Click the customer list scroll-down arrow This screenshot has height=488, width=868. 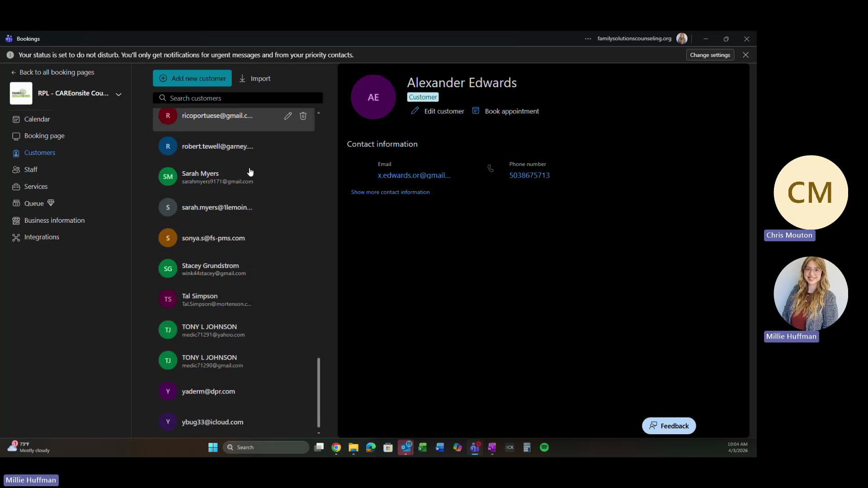(x=319, y=433)
